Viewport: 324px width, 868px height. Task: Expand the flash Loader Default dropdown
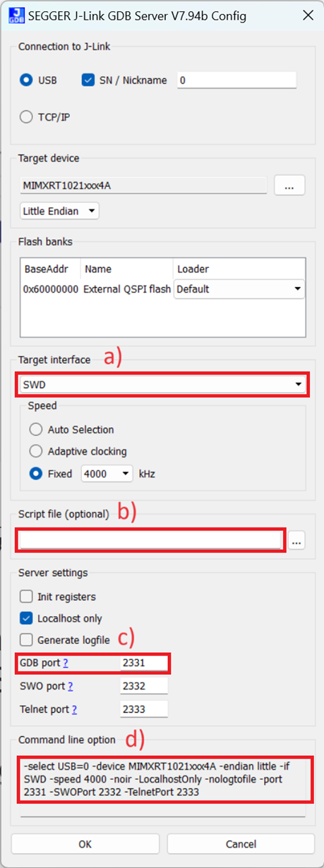click(x=239, y=289)
